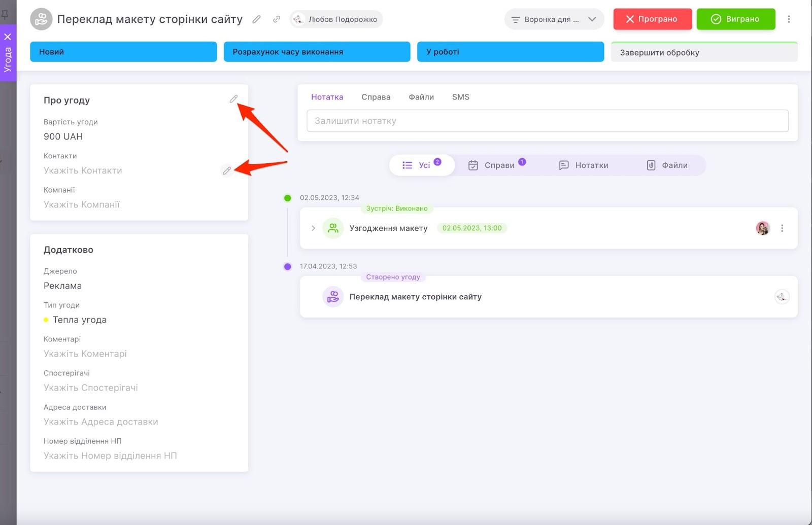Viewport: 812px width, 525px height.
Task: Show Усі timeline entries
Action: [422, 165]
